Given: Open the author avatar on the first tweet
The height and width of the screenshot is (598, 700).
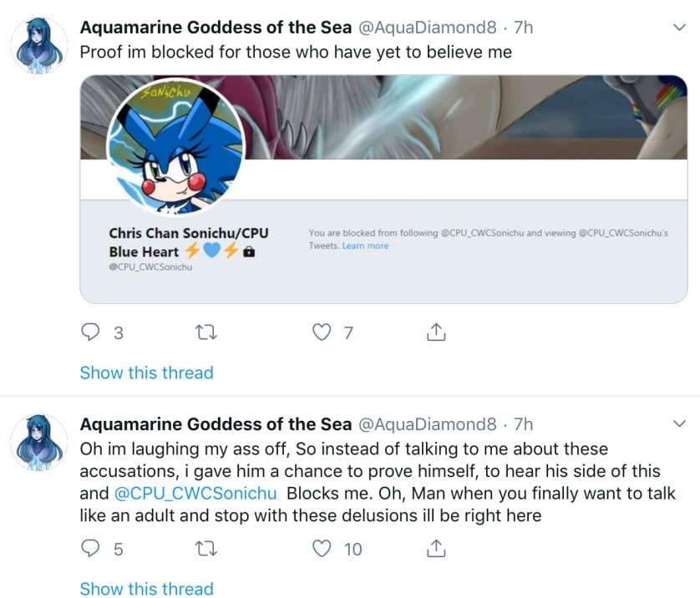Looking at the screenshot, I should coord(40,44).
